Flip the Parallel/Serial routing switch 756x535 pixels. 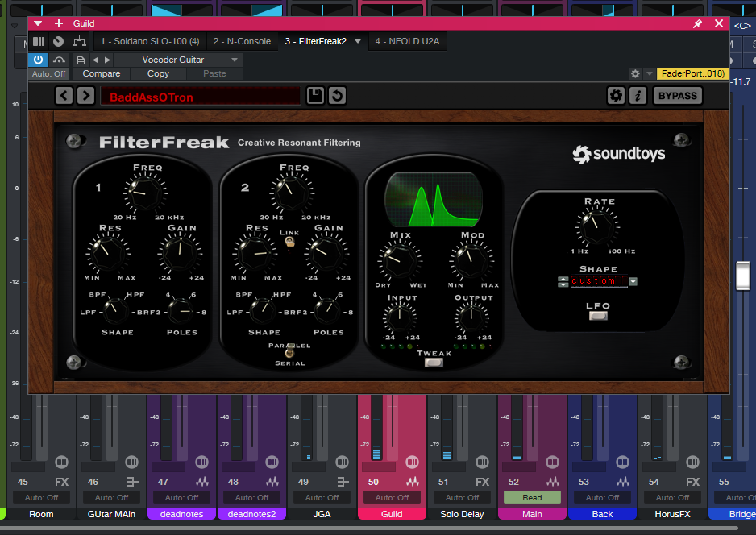click(290, 350)
